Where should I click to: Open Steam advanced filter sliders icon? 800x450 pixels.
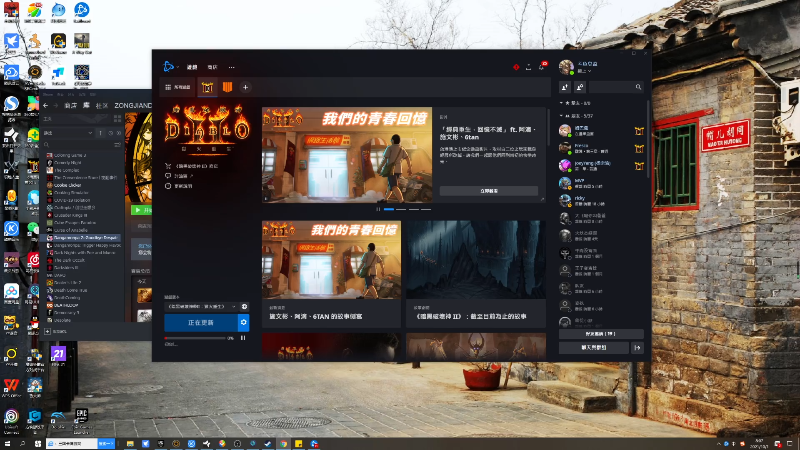[118, 145]
